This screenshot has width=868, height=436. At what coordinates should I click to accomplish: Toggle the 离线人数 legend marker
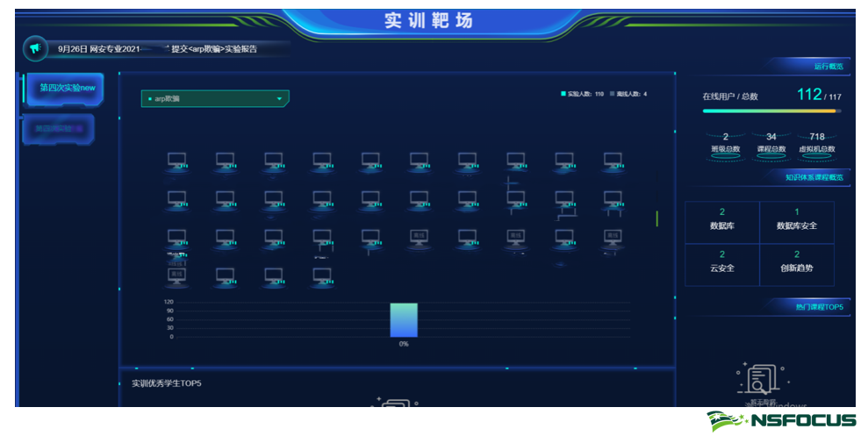(613, 94)
